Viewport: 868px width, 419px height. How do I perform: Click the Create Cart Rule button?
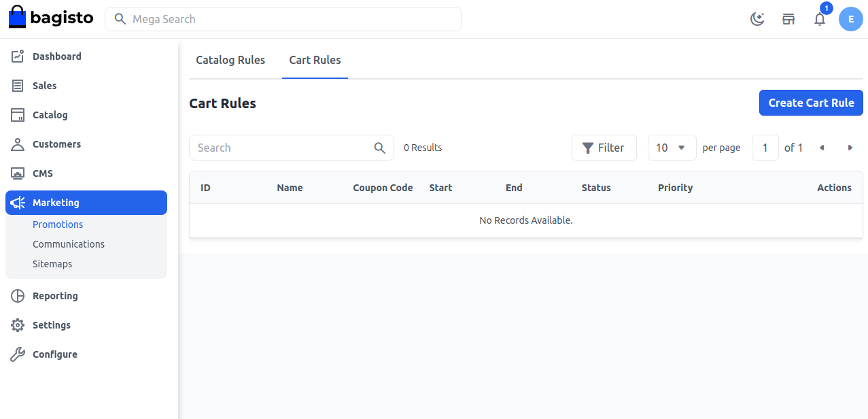[x=811, y=103]
